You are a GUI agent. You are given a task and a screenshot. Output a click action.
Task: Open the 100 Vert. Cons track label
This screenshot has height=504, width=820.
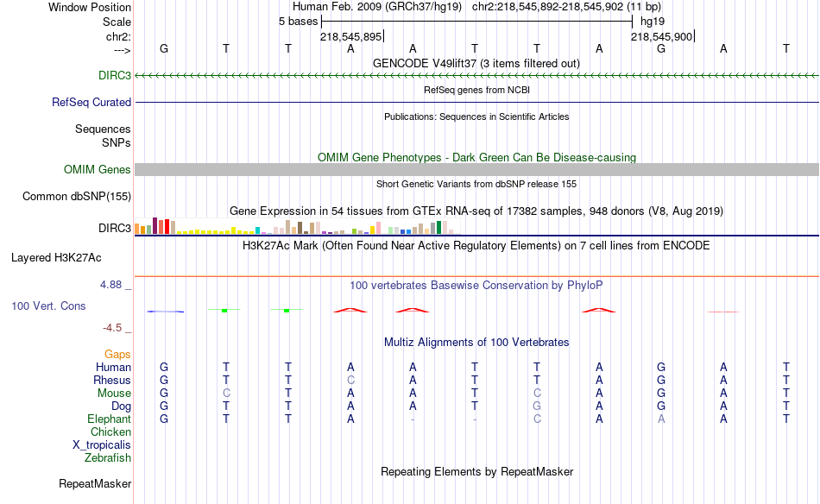point(48,306)
